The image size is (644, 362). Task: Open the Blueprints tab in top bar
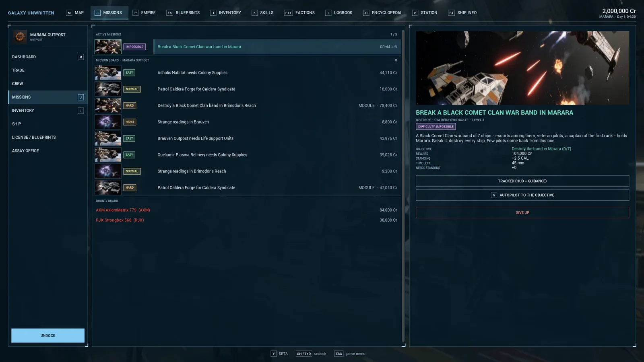(x=183, y=13)
